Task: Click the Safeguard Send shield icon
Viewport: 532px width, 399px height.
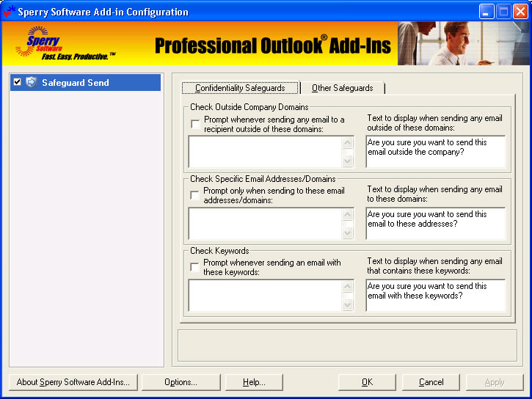Action: coord(31,82)
